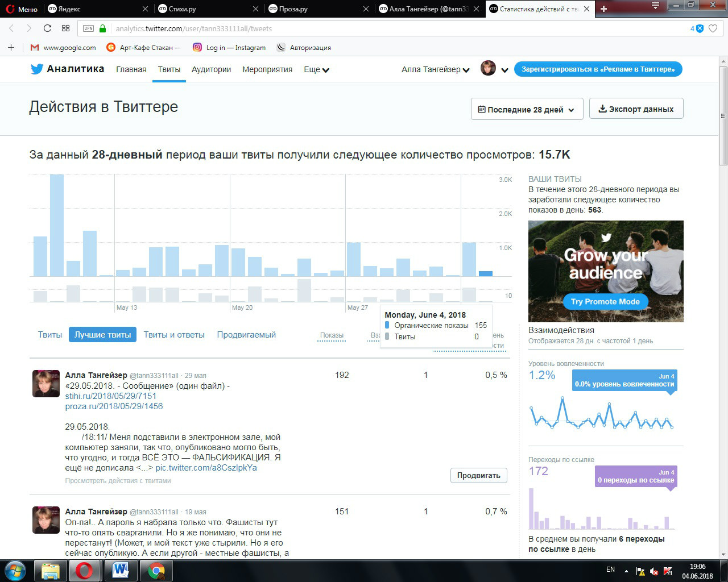Expand the Алла Тангейзер account dropdown
The height and width of the screenshot is (582, 728).
coord(436,69)
